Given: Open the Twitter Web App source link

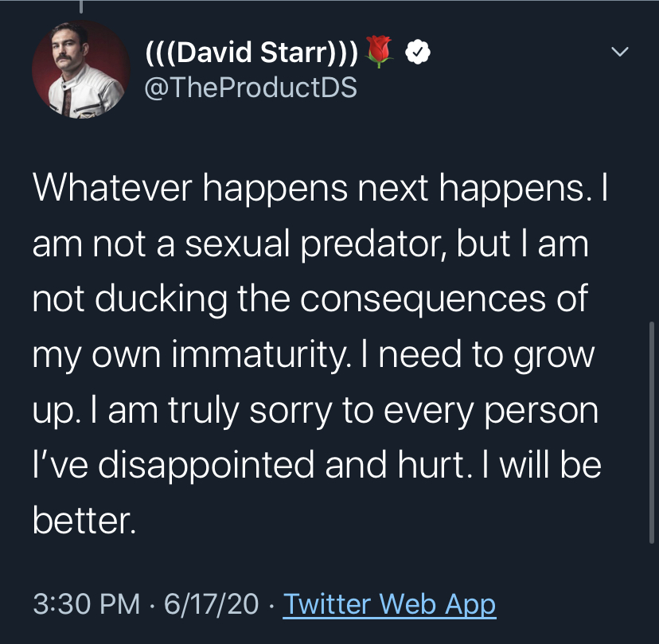Looking at the screenshot, I should pyautogui.click(x=389, y=604).
